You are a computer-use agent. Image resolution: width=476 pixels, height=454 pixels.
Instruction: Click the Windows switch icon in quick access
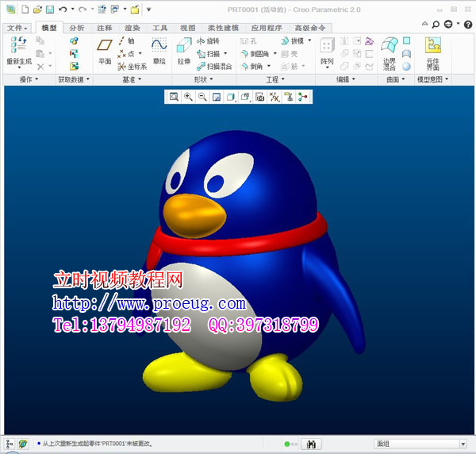(x=115, y=10)
